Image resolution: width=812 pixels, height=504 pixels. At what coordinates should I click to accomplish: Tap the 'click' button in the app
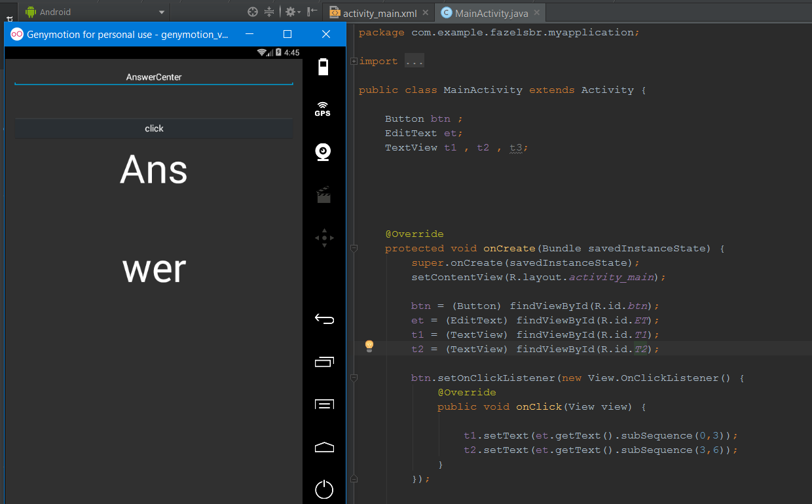point(154,129)
